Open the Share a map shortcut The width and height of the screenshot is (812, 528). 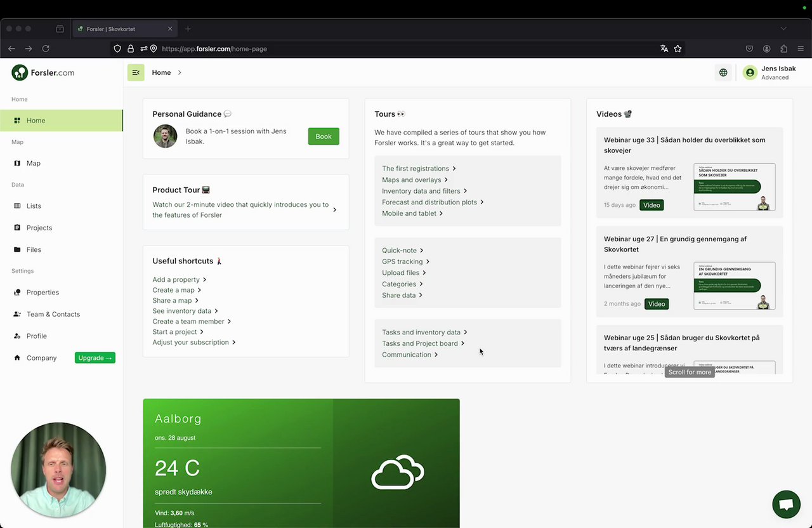[x=175, y=300]
